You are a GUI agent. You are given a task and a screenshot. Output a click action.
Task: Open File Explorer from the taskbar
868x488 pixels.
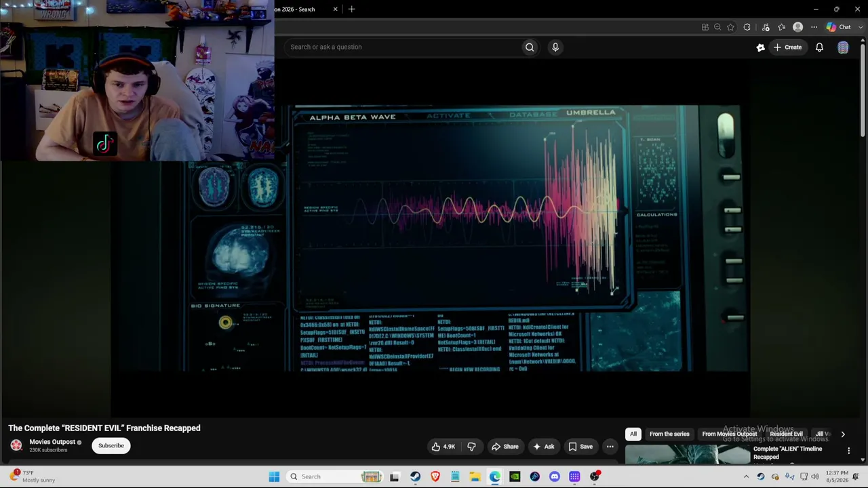[475, 476]
